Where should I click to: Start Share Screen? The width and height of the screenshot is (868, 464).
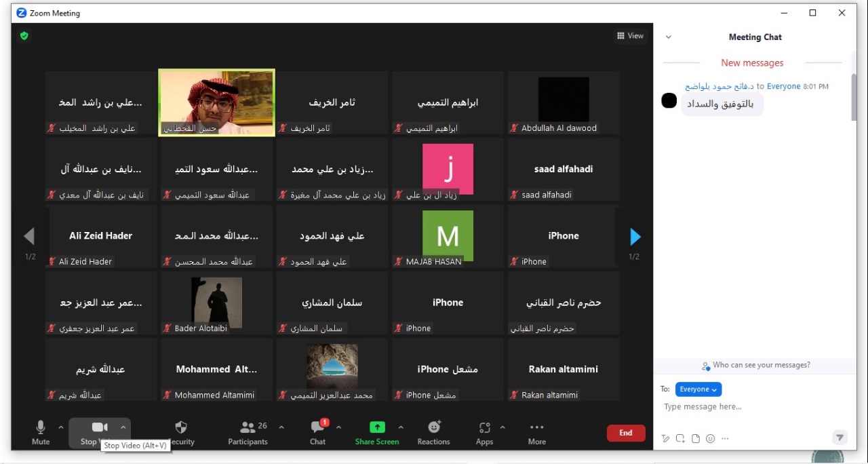click(x=377, y=431)
